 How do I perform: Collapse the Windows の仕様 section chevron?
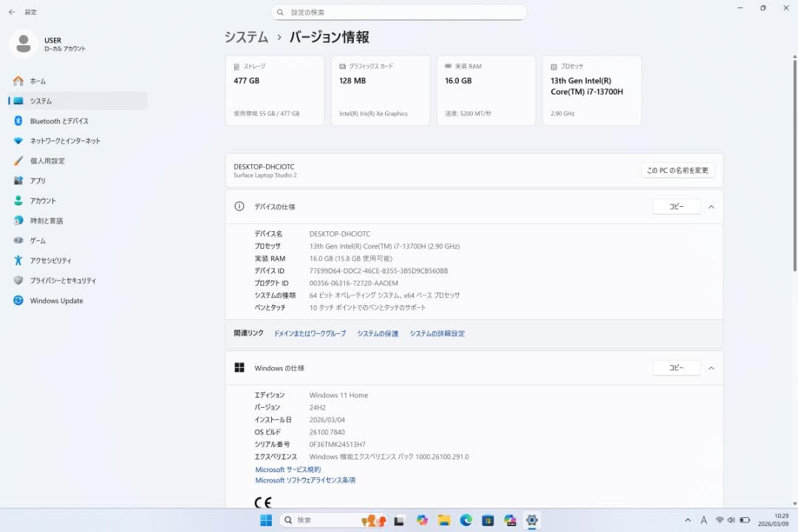(x=712, y=367)
